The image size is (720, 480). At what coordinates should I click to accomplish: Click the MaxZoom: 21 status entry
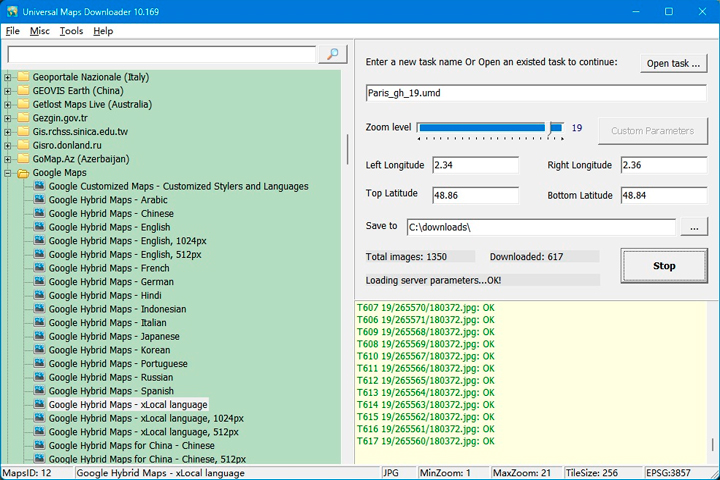point(522,473)
